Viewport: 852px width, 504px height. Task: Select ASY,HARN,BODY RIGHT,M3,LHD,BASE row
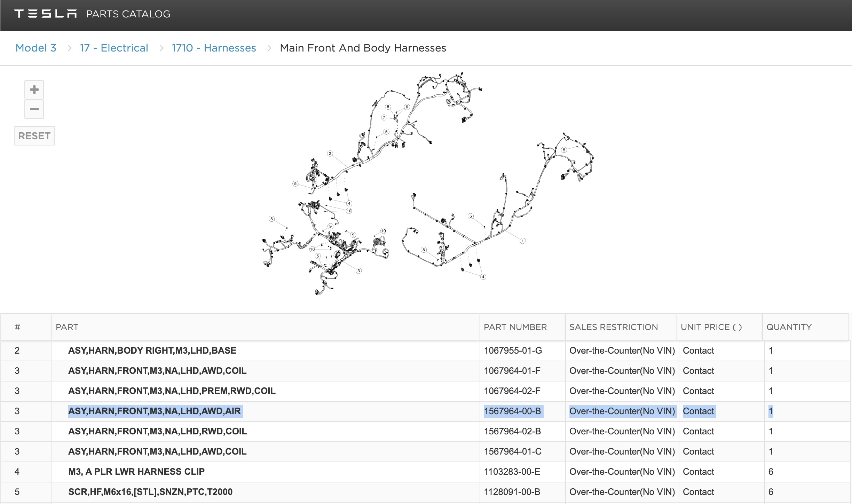coord(152,351)
